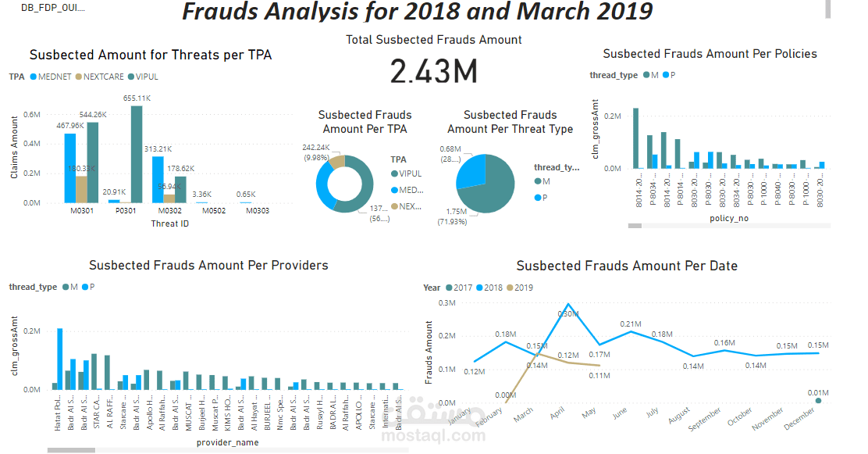Select the 0.30M April point on the line chart

pos(567,305)
